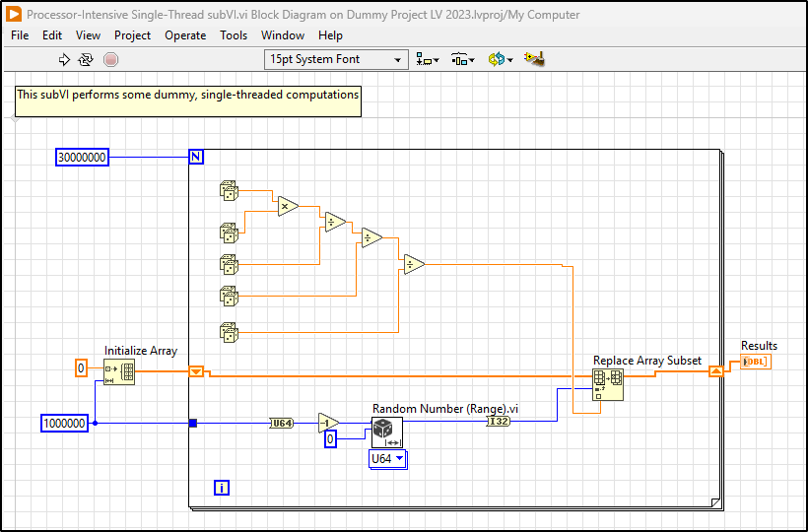Click the Random Number (Range).vi node

pyautogui.click(x=385, y=432)
